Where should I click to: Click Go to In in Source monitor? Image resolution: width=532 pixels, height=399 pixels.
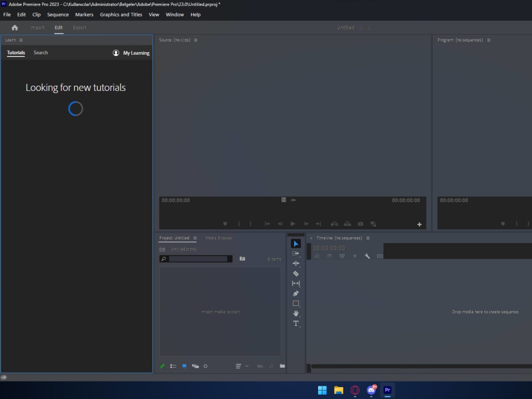268,224
